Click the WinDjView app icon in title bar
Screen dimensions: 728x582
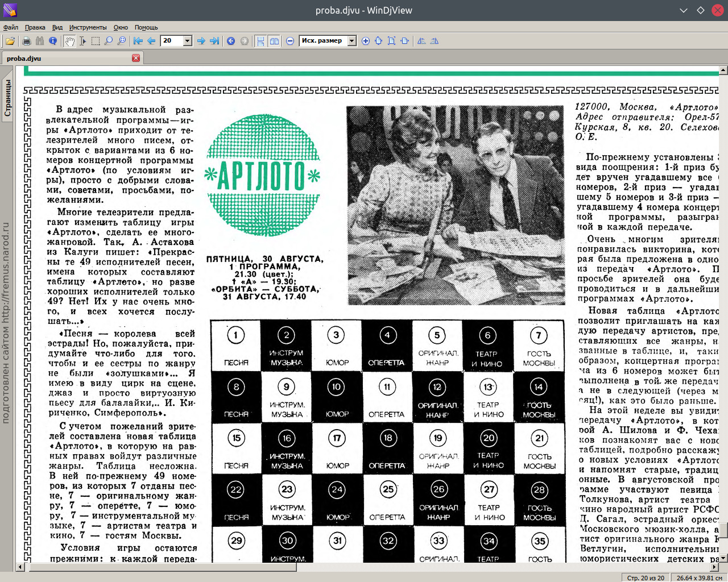click(10, 10)
